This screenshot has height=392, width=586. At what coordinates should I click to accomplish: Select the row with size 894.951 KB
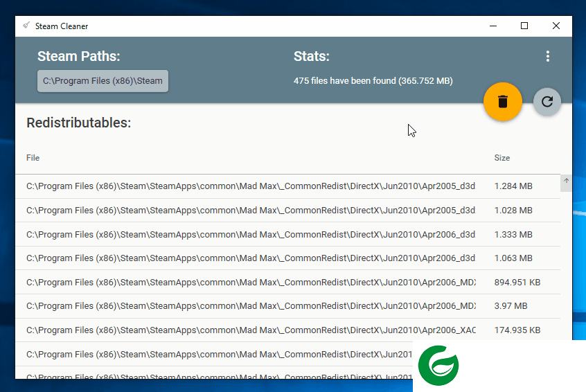(x=287, y=282)
